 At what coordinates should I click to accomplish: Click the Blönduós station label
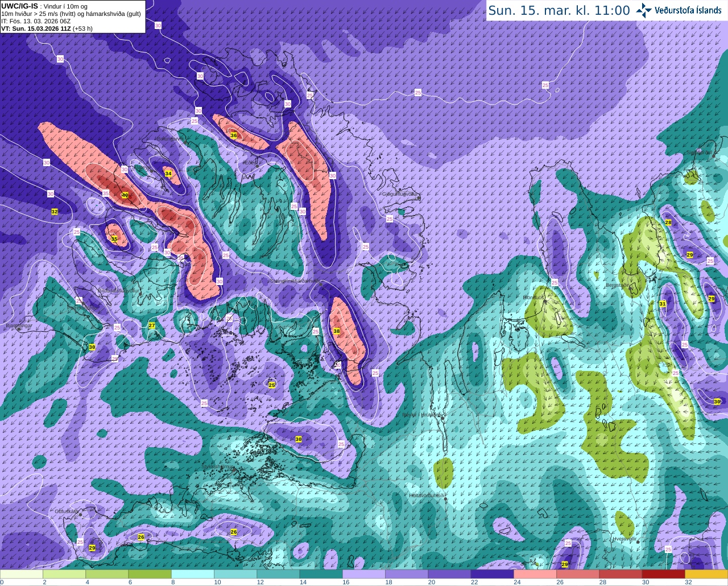(x=533, y=297)
